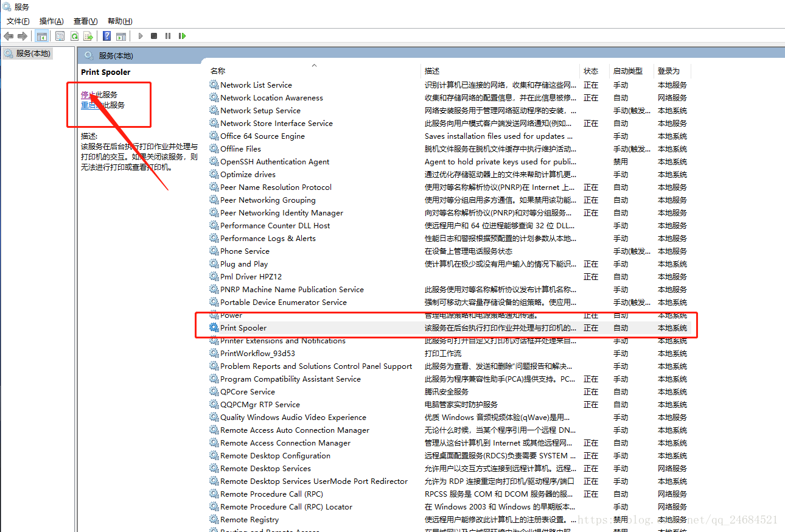Viewport: 785px width, 532px height.
Task: Sort services by clicking the 名称 column header
Action: pos(218,70)
